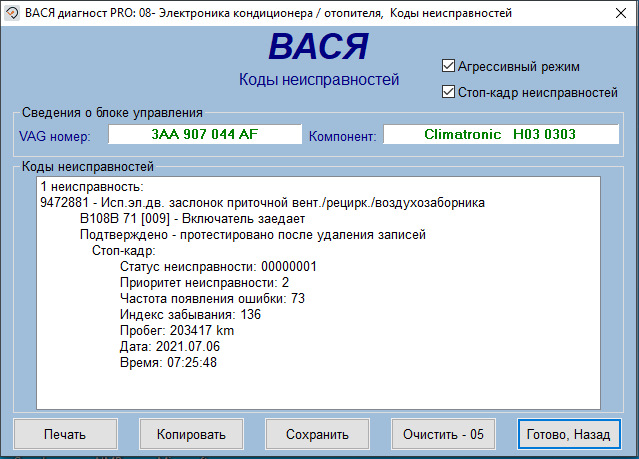Click the 'Компонент:' label
639x459 pixels.
[342, 136]
